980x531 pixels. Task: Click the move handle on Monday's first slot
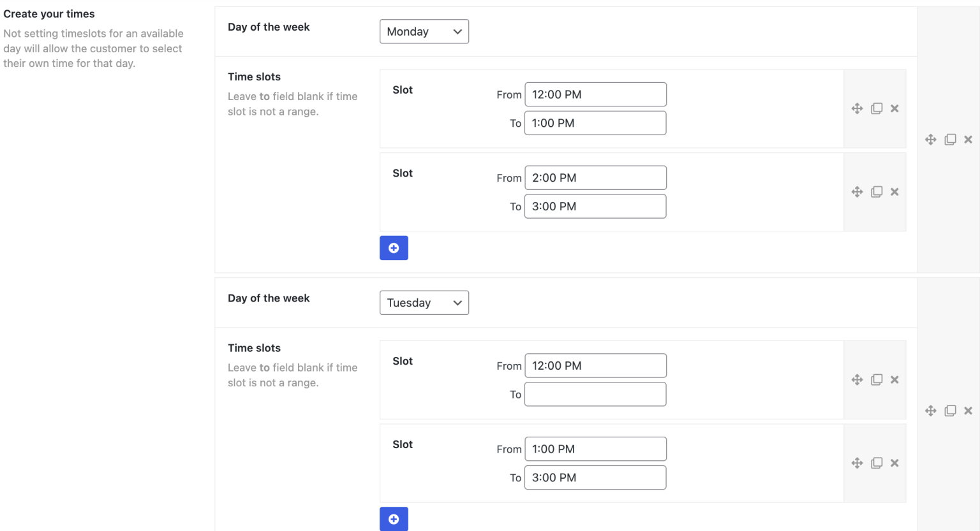point(857,108)
